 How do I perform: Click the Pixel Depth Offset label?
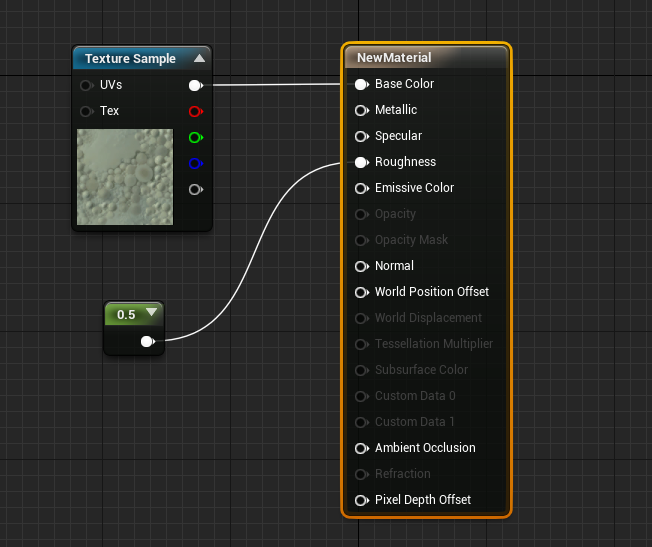pyautogui.click(x=423, y=500)
